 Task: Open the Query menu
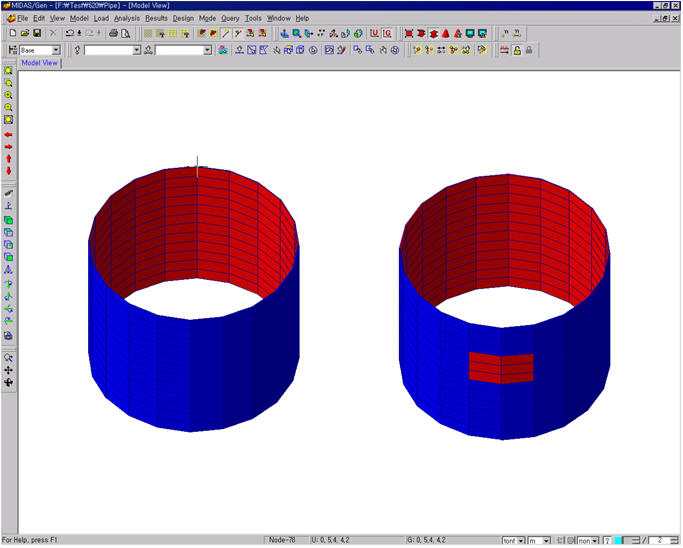(x=230, y=18)
